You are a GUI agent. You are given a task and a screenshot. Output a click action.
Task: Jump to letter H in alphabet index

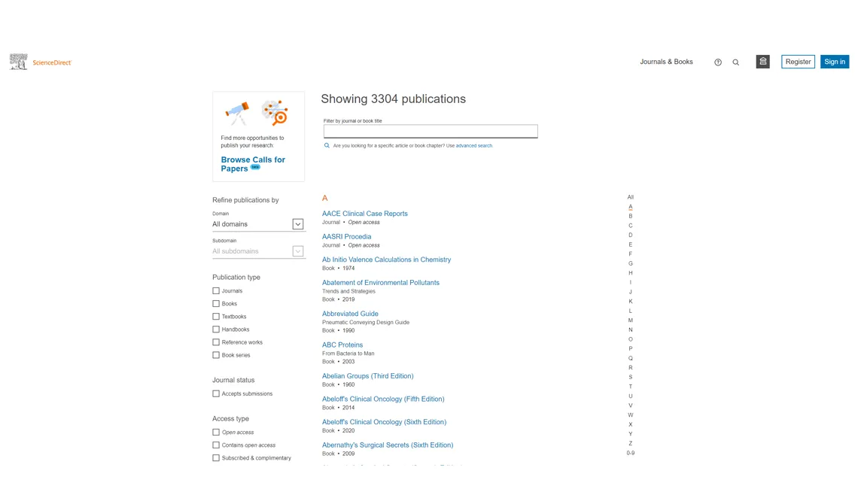pyautogui.click(x=631, y=273)
